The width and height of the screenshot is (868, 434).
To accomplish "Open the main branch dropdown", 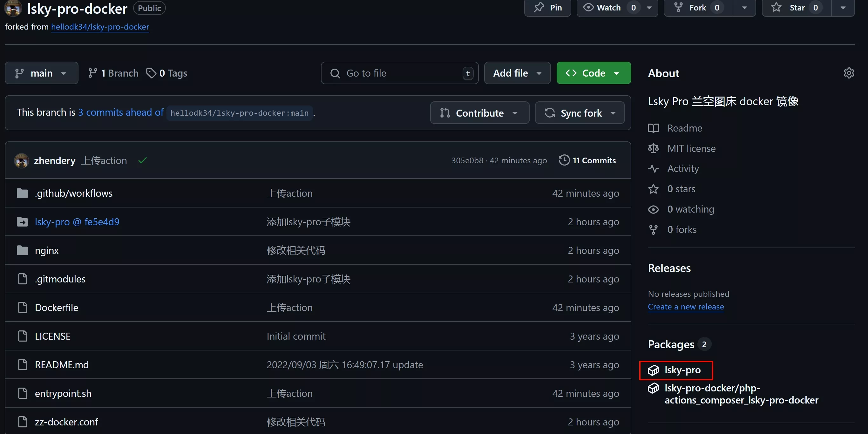I will coord(41,73).
